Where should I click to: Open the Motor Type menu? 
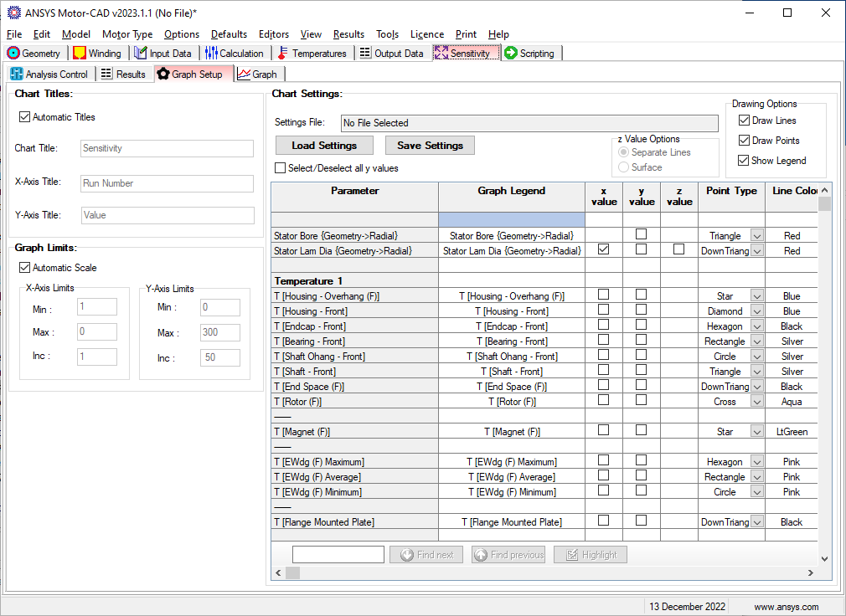pyautogui.click(x=127, y=34)
